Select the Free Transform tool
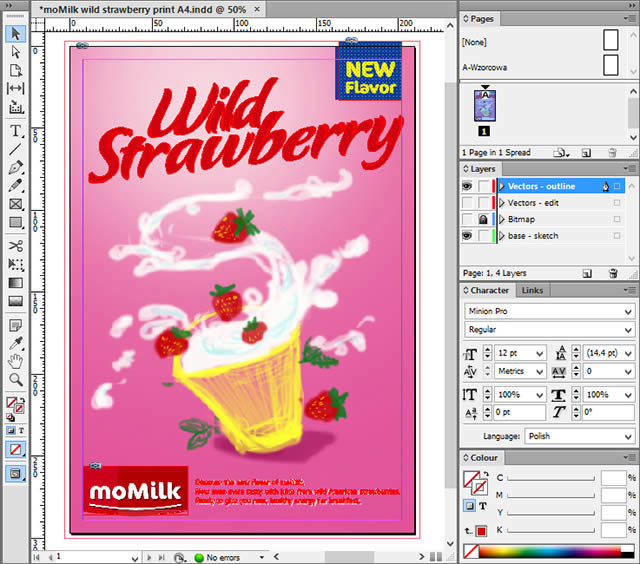The width and height of the screenshot is (640, 564). click(16, 264)
